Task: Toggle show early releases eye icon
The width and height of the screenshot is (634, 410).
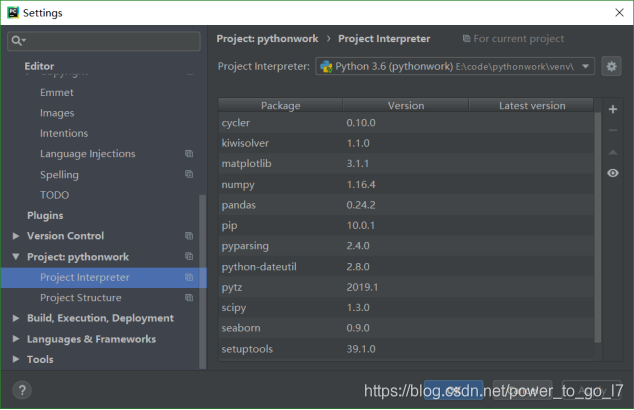Action: tap(613, 173)
